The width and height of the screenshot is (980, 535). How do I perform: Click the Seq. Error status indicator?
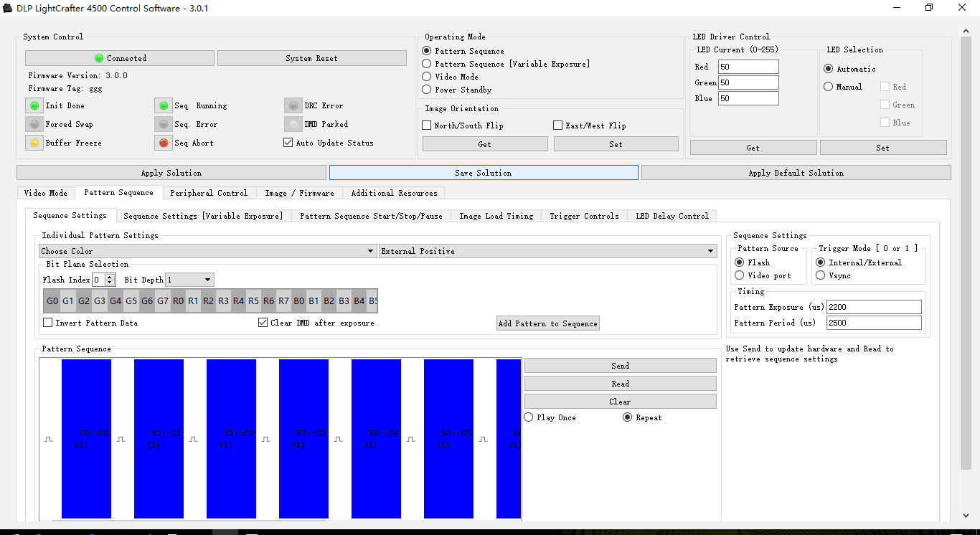(164, 124)
